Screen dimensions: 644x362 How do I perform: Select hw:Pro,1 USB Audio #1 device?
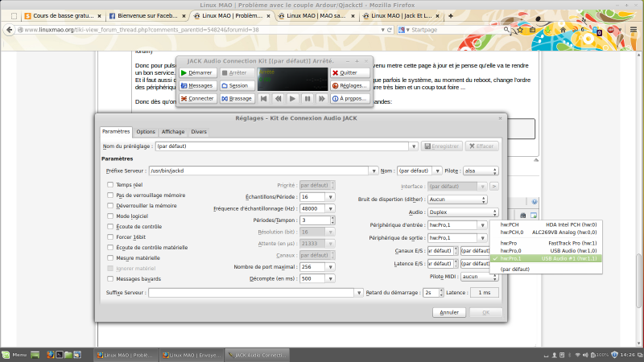(547, 258)
